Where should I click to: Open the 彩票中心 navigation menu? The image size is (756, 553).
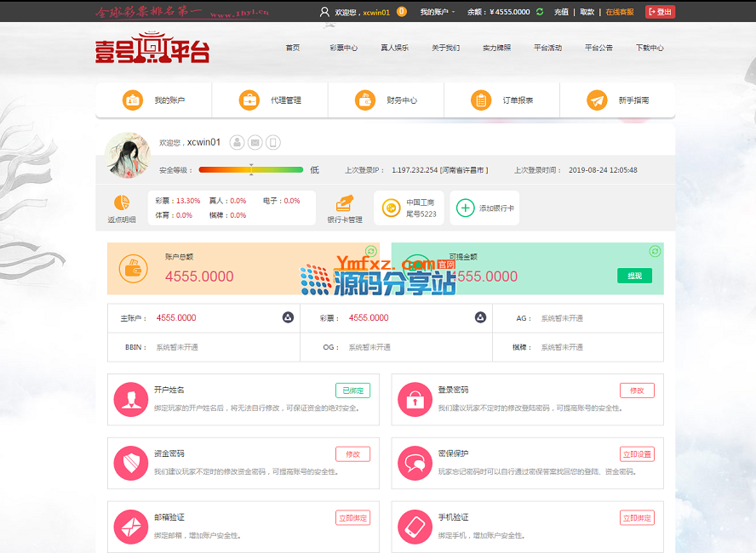[x=343, y=48]
